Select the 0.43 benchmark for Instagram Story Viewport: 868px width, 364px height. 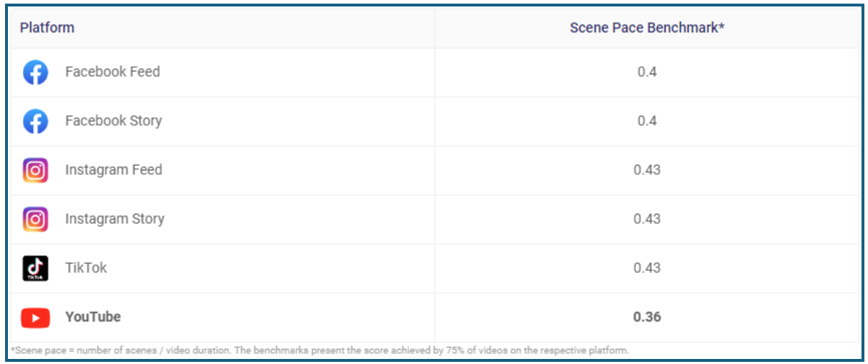coord(647,219)
